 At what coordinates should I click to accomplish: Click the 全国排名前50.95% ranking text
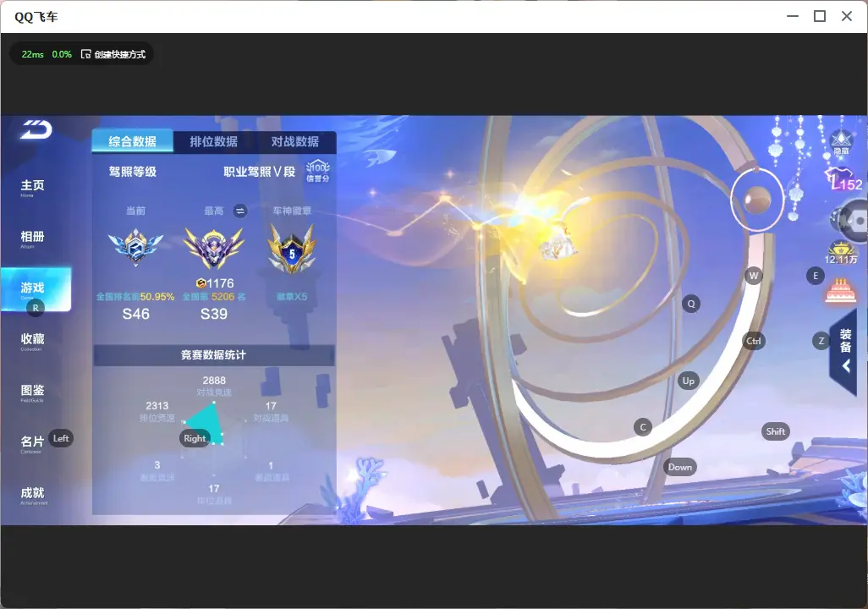[135, 297]
